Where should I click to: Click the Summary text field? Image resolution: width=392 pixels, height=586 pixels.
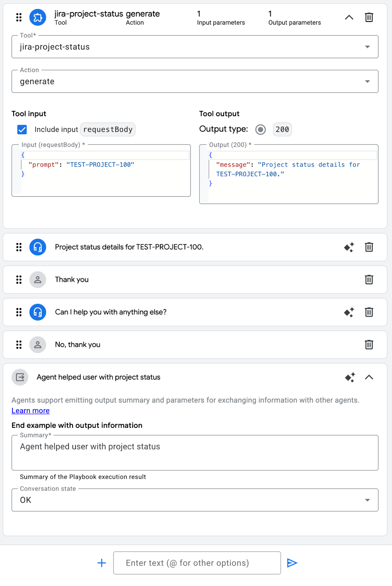click(195, 453)
